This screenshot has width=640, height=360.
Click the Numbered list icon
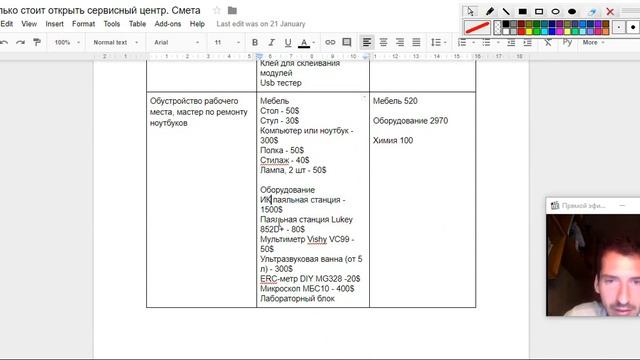click(x=462, y=42)
